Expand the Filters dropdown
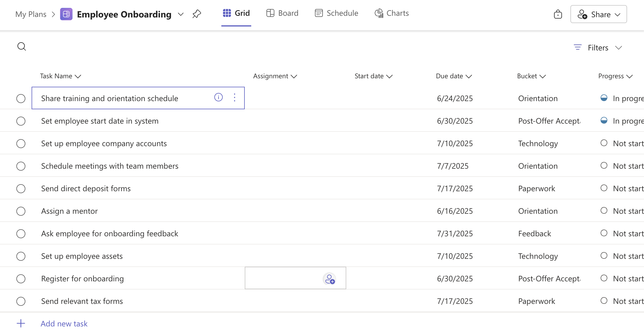 coord(598,48)
